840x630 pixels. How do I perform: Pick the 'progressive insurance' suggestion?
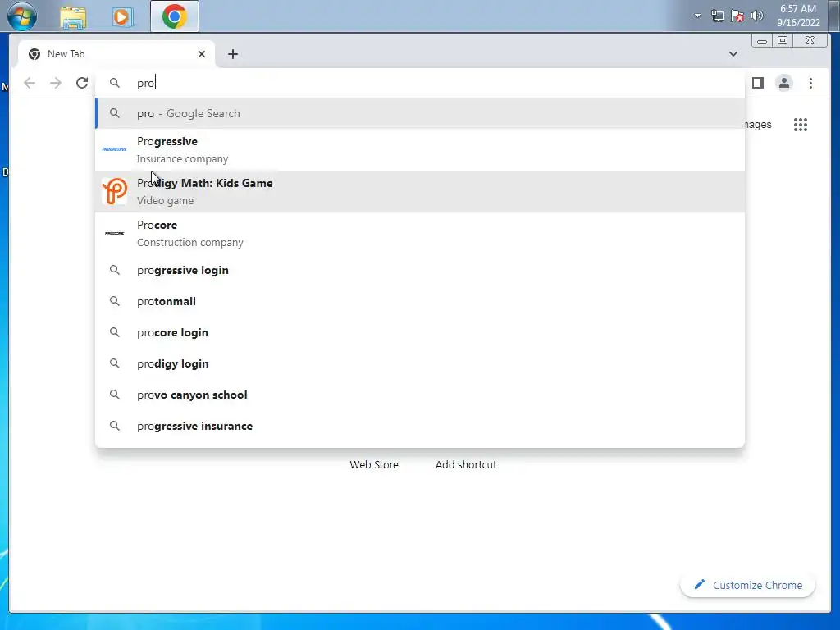click(420, 426)
